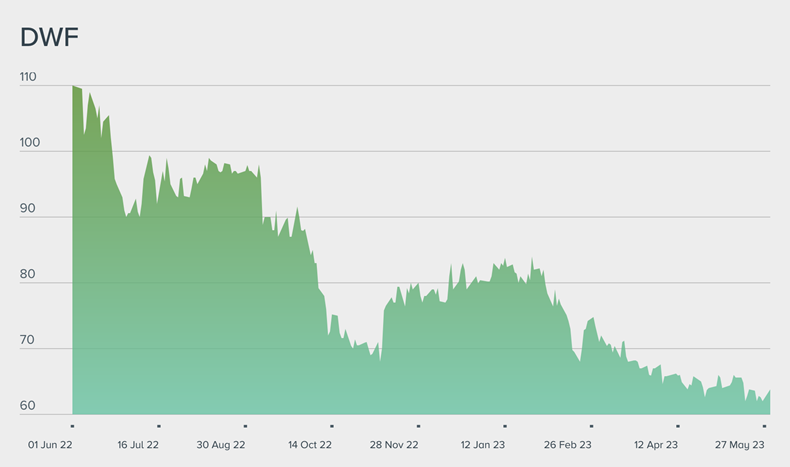Select the 70 y-axis label

[27, 341]
